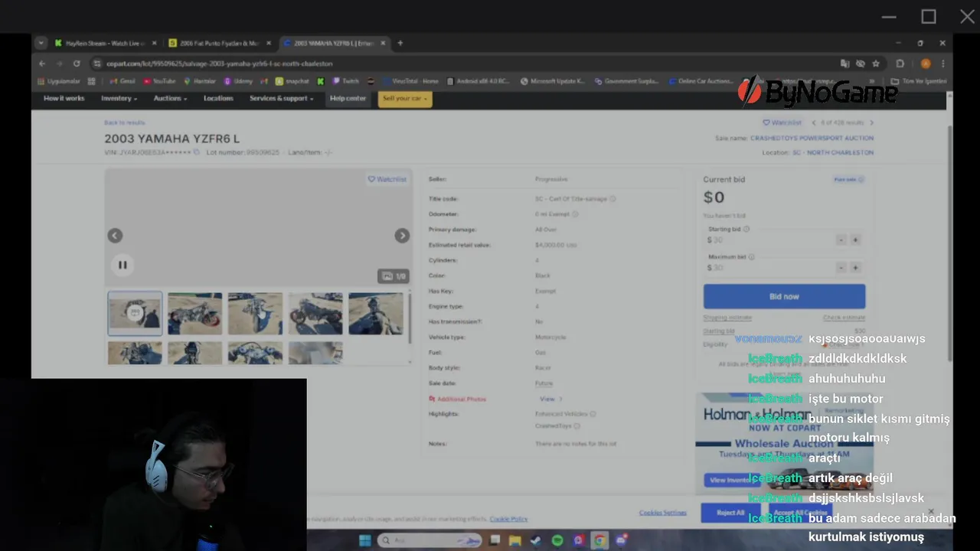980x551 pixels.
Task: Go to the next search result arrow
Action: click(x=871, y=122)
